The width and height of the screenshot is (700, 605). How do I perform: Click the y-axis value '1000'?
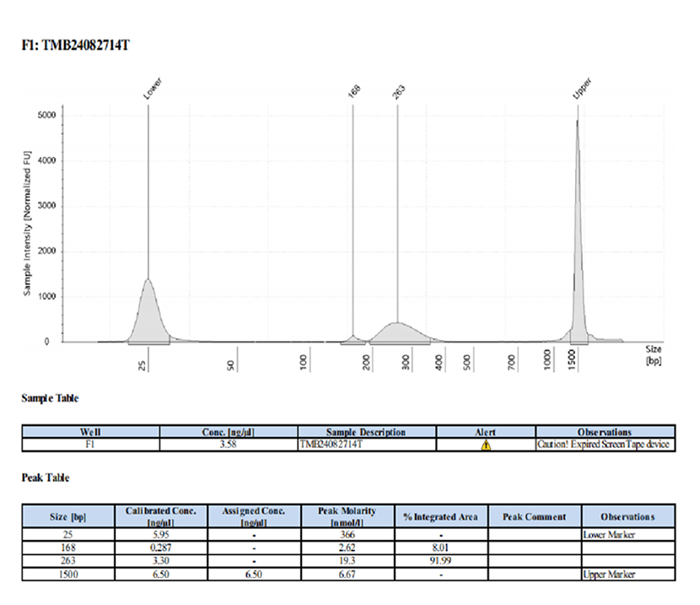47,296
